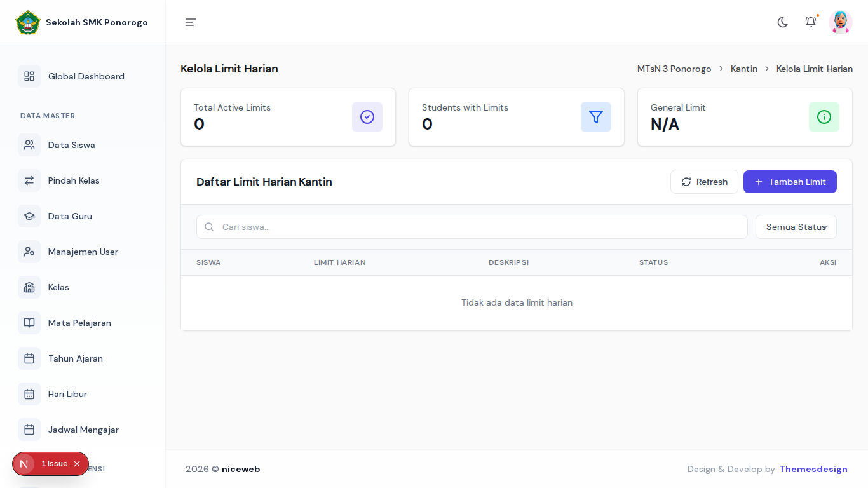Dismiss the 1 Issue badge
Viewport: 868px width, 488px height.
click(x=77, y=464)
